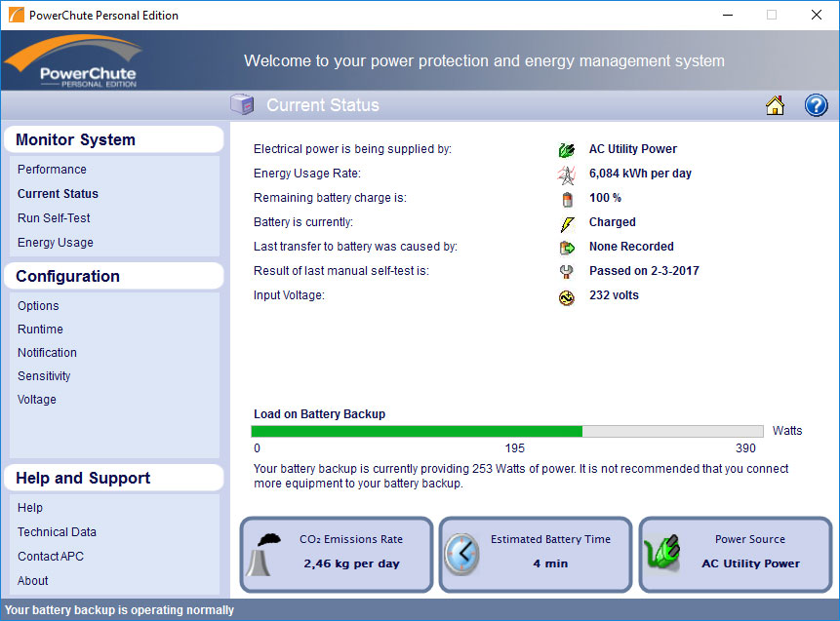Click the '2,46 kg per day' emissions value
Image resolution: width=840 pixels, height=621 pixels.
352,563
